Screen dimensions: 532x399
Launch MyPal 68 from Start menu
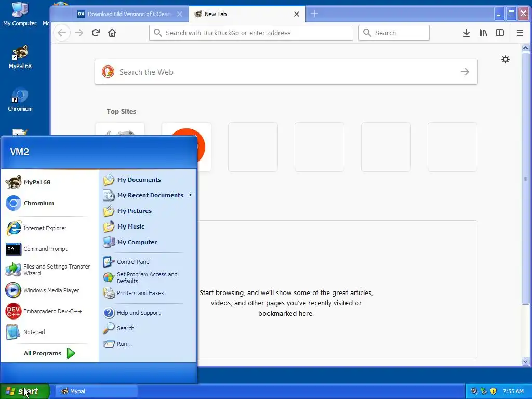click(49, 182)
